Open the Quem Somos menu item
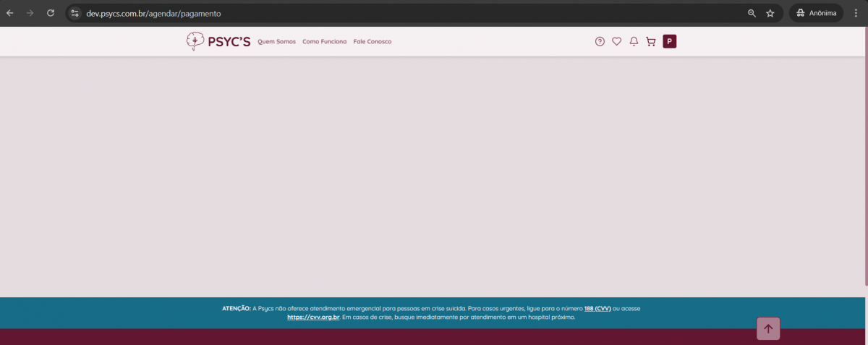The width and height of the screenshot is (868, 345). pyautogui.click(x=276, y=41)
